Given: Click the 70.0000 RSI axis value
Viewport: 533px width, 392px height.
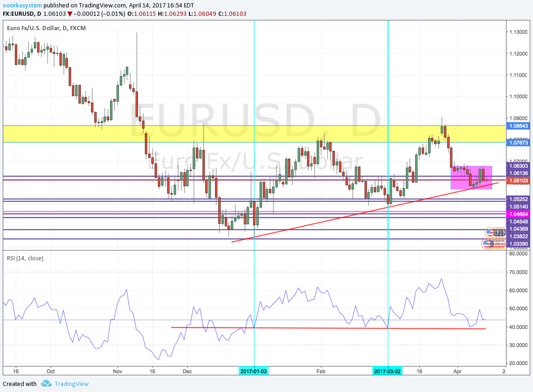Looking at the screenshot, I should pos(518,272).
